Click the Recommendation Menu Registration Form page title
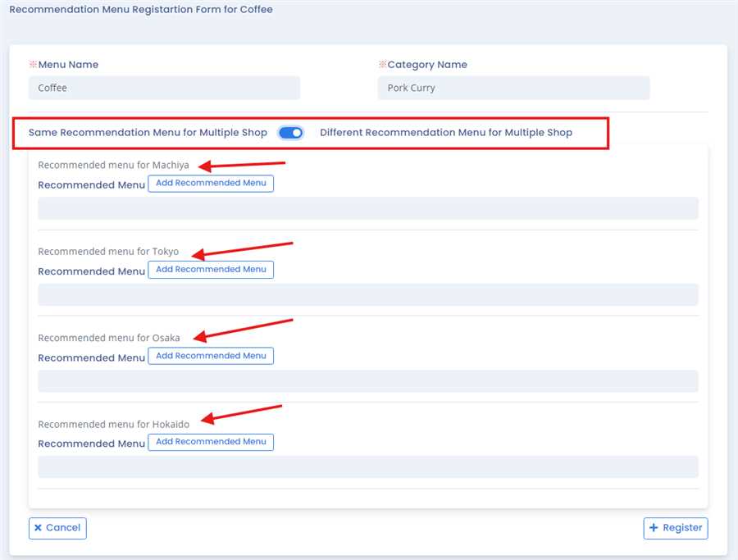 [x=140, y=10]
